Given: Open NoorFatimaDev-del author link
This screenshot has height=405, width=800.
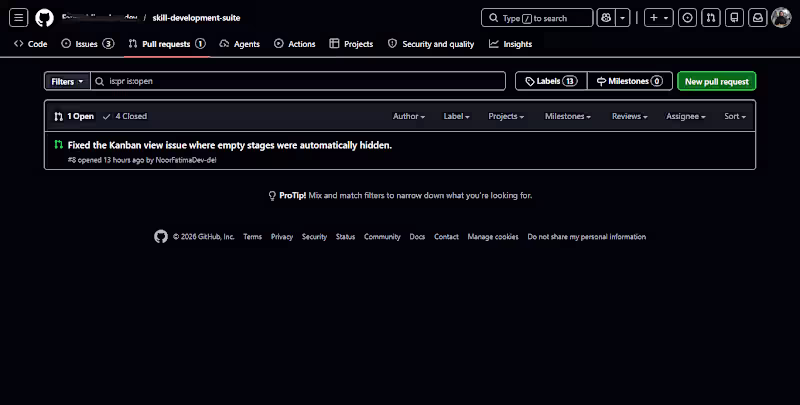Looking at the screenshot, I should pos(186,160).
